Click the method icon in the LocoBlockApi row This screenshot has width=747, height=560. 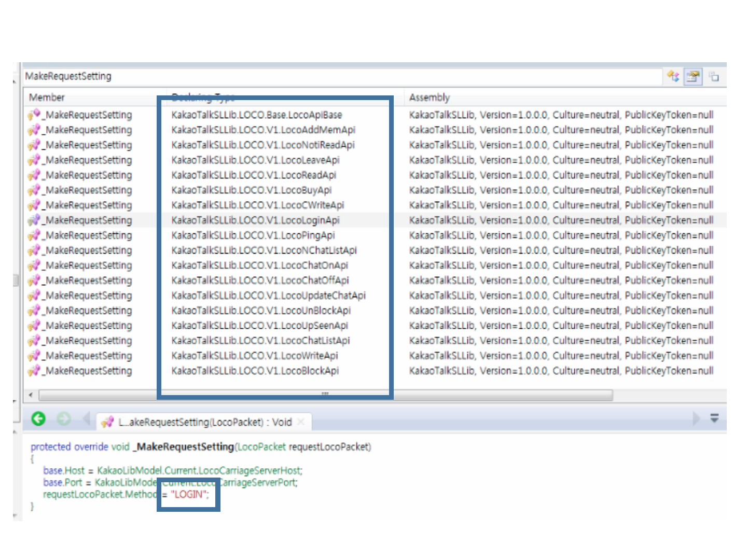[34, 370]
